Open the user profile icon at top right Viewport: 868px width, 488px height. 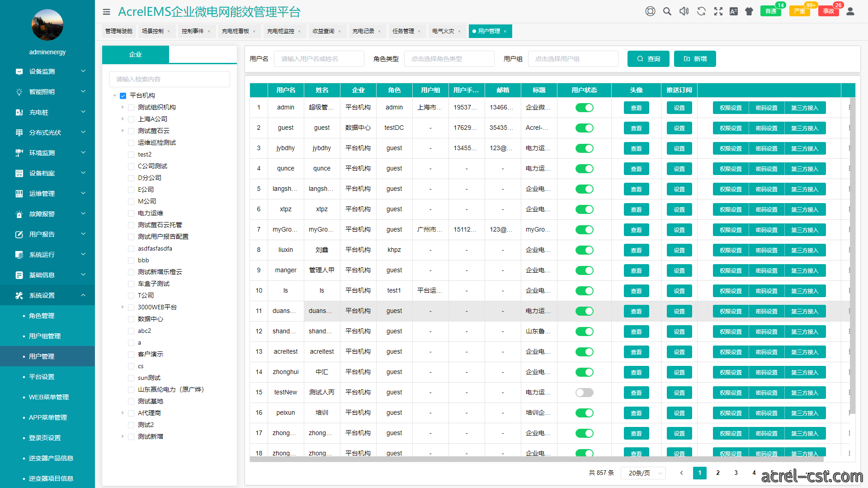(850, 11)
